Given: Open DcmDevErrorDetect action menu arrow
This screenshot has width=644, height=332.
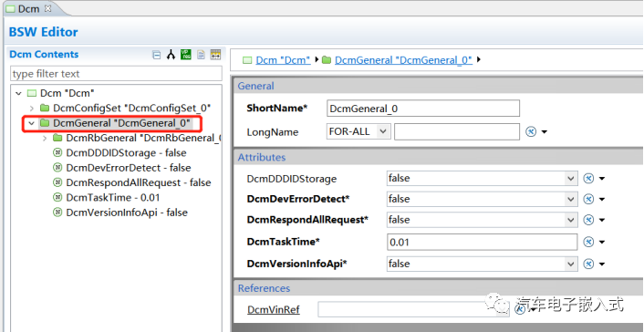Looking at the screenshot, I should (602, 200).
